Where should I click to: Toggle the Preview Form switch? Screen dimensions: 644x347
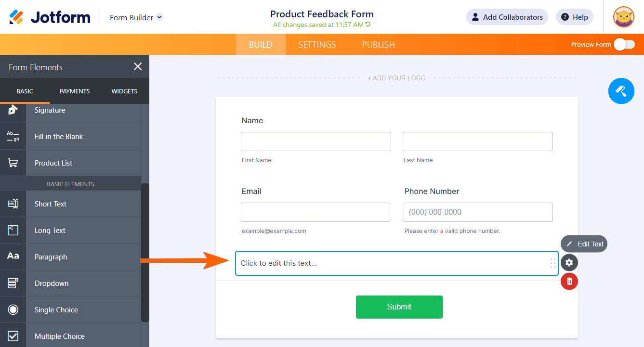click(624, 44)
